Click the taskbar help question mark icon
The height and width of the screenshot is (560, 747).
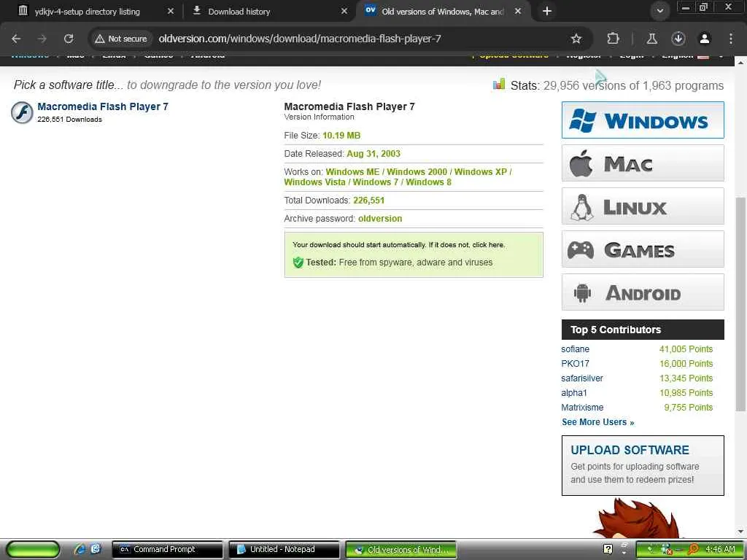pyautogui.click(x=608, y=549)
